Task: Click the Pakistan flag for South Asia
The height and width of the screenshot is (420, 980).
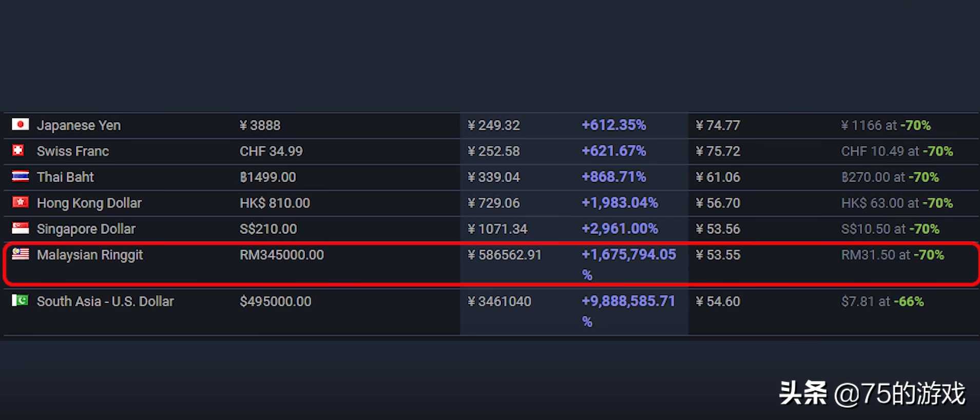Action: (x=21, y=301)
